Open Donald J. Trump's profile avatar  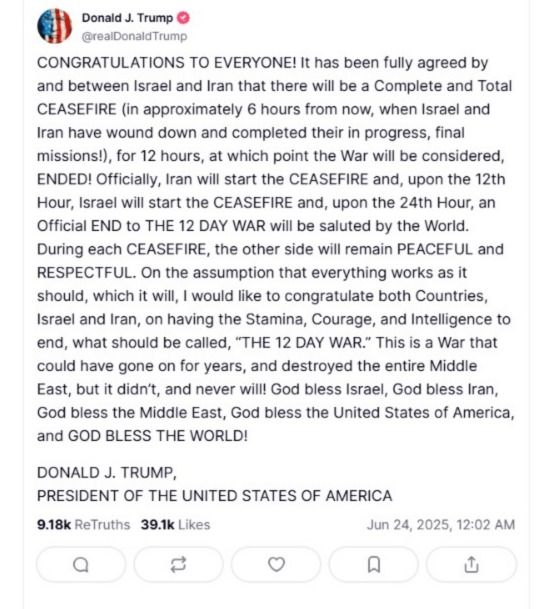pyautogui.click(x=54, y=26)
